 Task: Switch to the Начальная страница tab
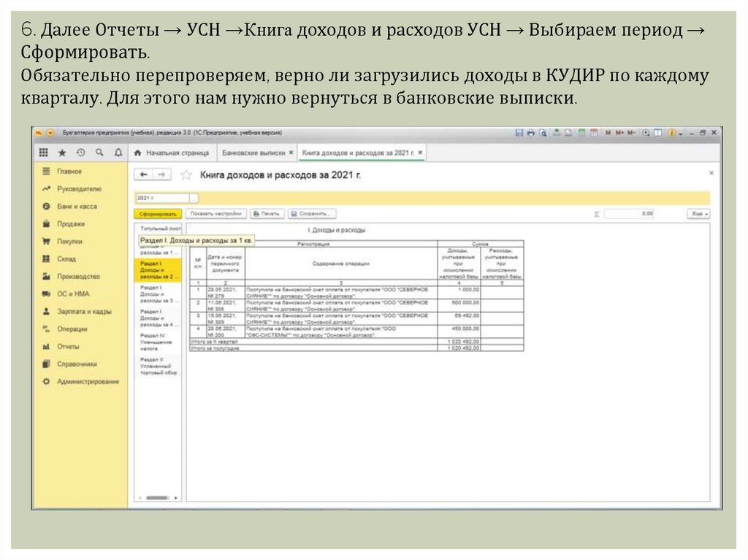172,153
